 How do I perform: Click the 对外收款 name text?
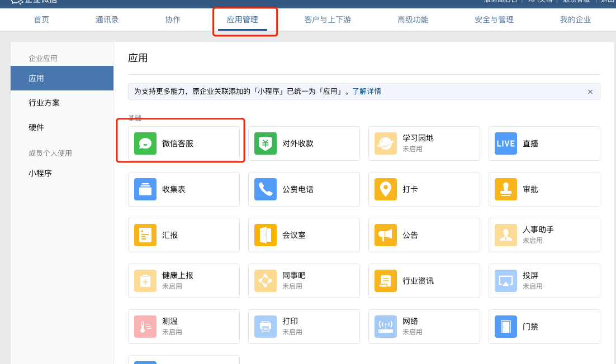tap(298, 143)
